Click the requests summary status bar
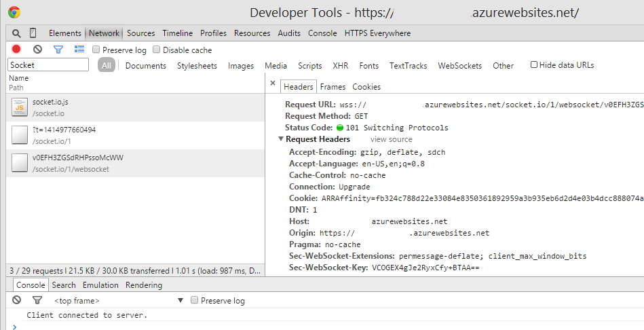Image resolution: width=644 pixels, height=330 pixels. point(136,271)
